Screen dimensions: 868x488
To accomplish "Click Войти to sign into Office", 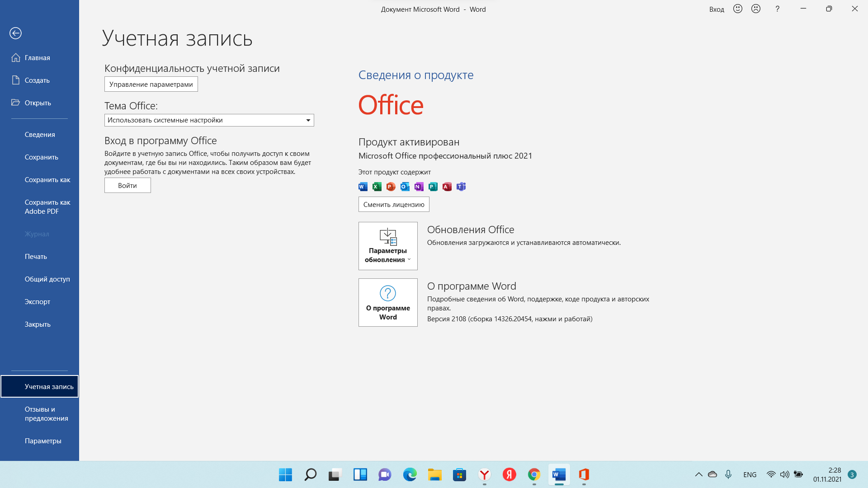I will pos(127,185).
